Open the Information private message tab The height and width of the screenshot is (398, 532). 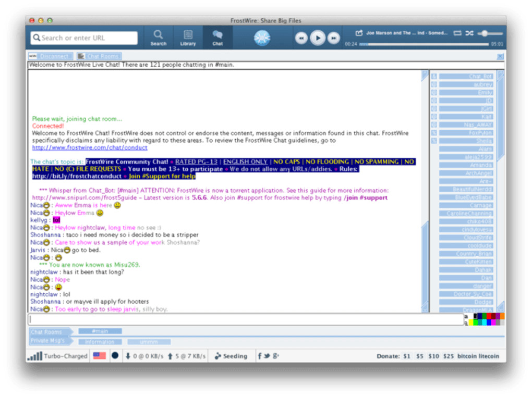100,342
